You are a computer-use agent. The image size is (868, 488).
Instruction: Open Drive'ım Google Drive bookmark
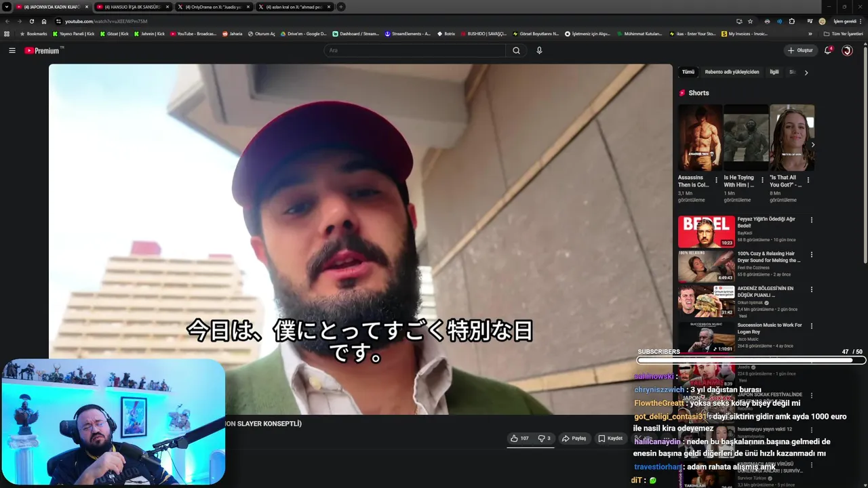pyautogui.click(x=303, y=33)
